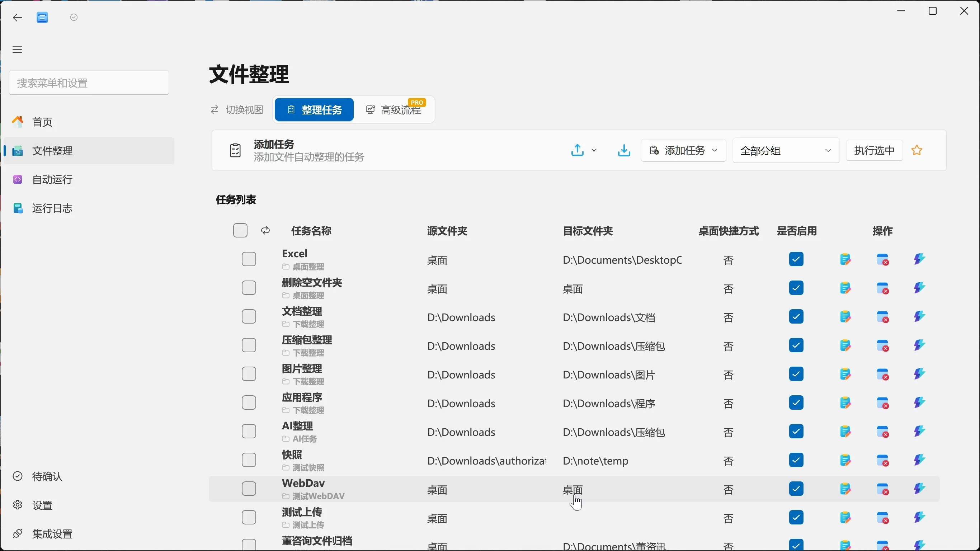Select the 快照 task checkbox
The width and height of the screenshot is (980, 551).
tap(249, 460)
